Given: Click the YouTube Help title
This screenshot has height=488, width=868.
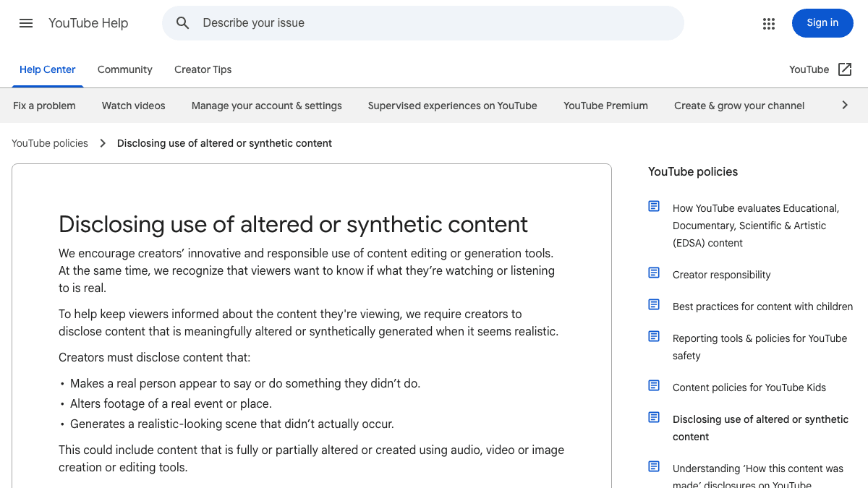Looking at the screenshot, I should pos(88,23).
